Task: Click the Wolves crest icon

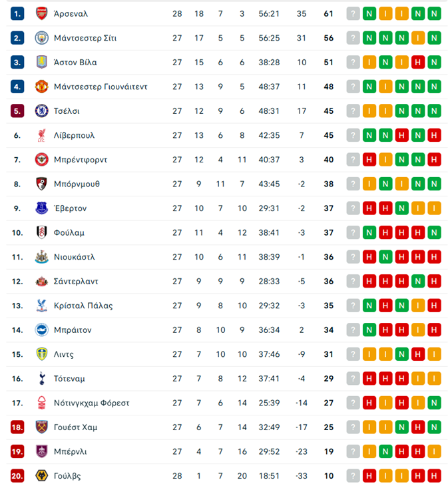Action: coord(41,476)
